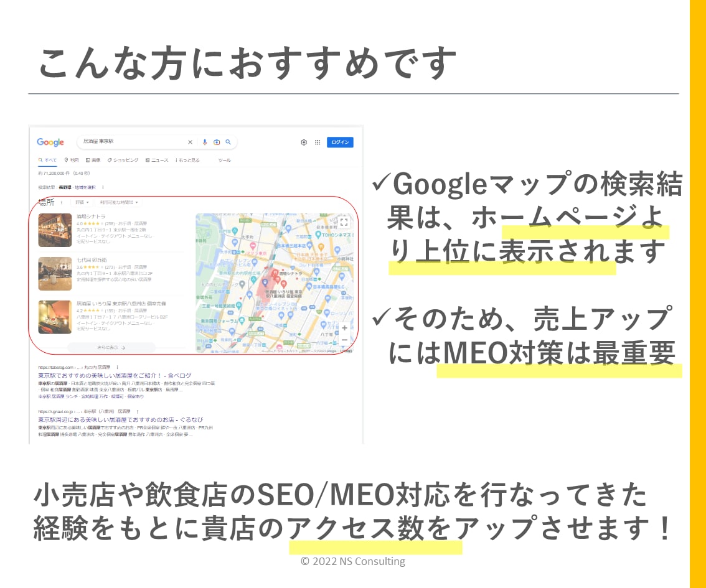Open the ぐるなび result title link
This screenshot has height=588, width=706.
tap(121, 419)
